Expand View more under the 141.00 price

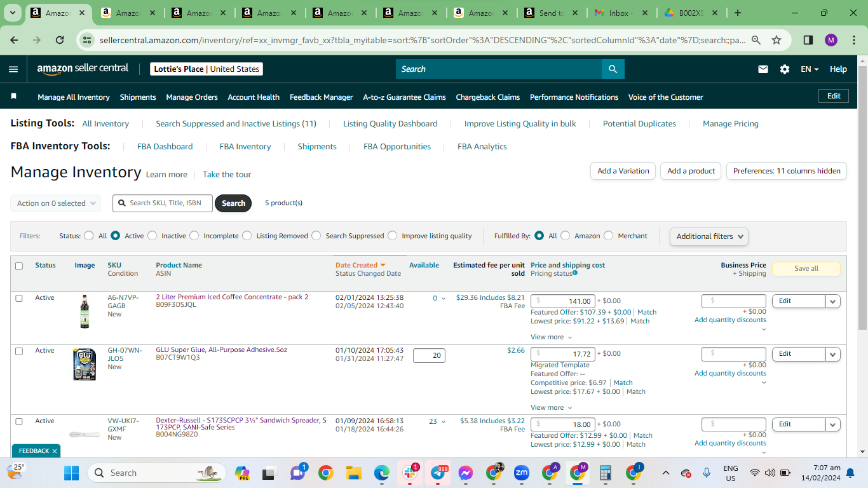(x=551, y=337)
